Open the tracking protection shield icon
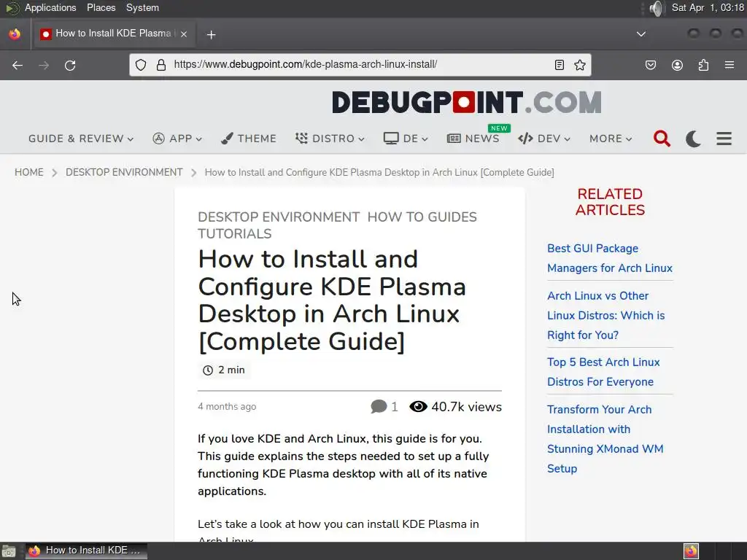 [141, 65]
